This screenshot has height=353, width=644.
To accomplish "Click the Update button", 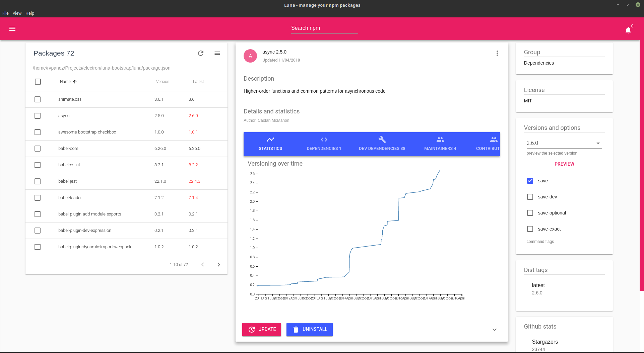I will tap(262, 330).
